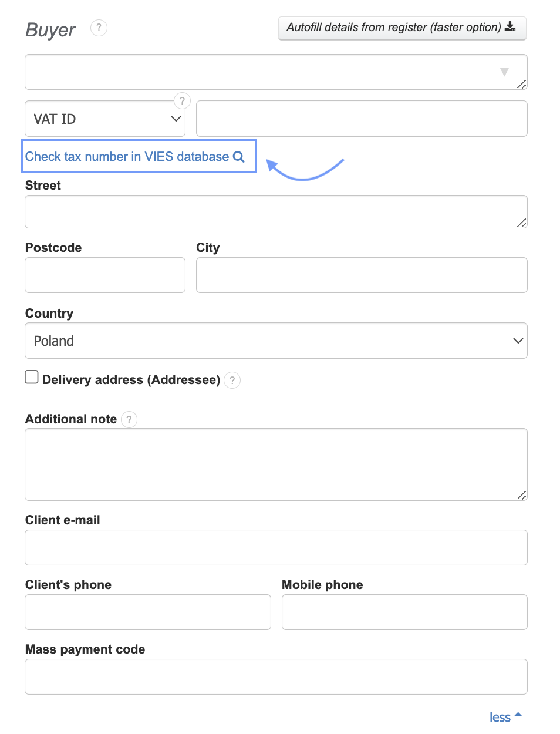Collapse the form with the less link
560x734 pixels.
[x=500, y=717]
